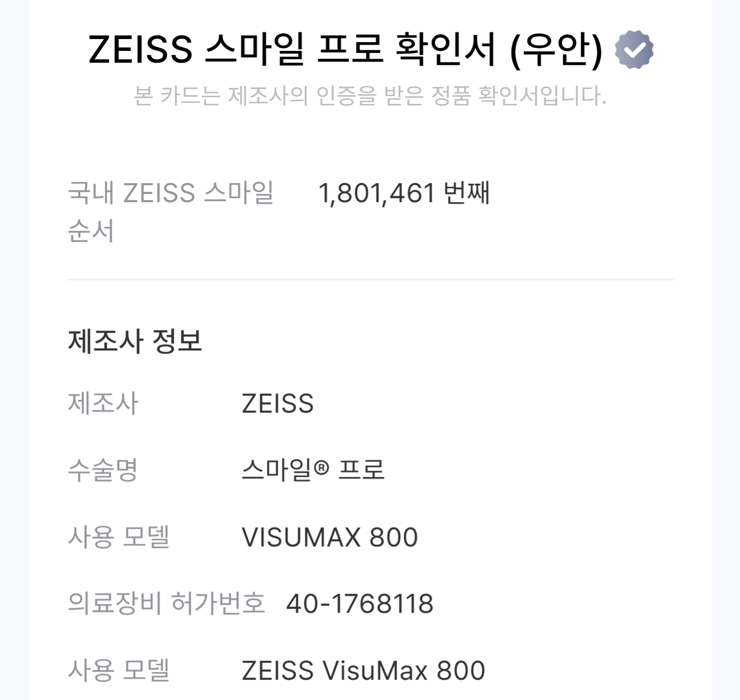Click the 제조사 정보 section heading
Screen dimensions: 740x700
(135, 341)
